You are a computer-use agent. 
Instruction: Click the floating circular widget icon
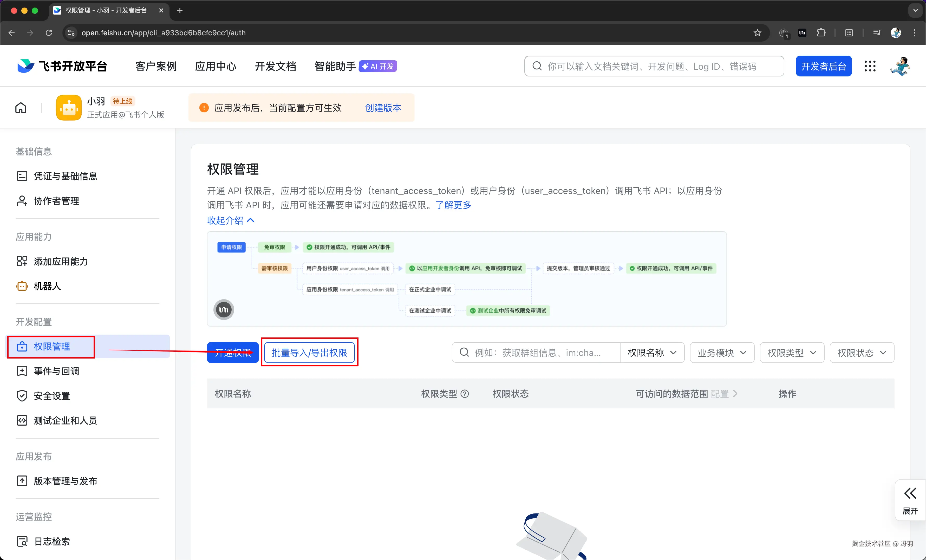click(224, 310)
